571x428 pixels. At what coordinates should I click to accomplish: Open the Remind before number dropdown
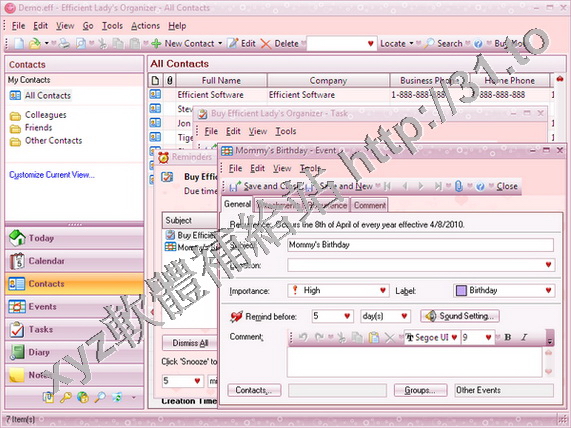(347, 316)
